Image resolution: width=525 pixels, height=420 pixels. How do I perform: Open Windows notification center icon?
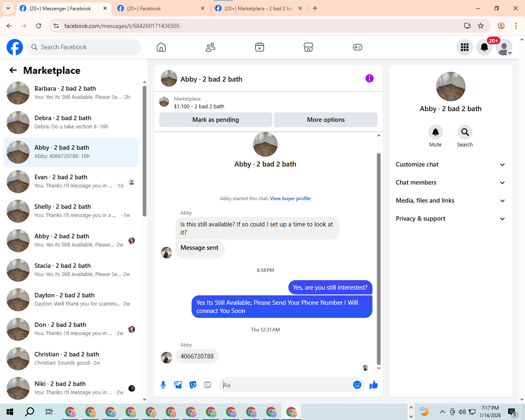(x=512, y=412)
